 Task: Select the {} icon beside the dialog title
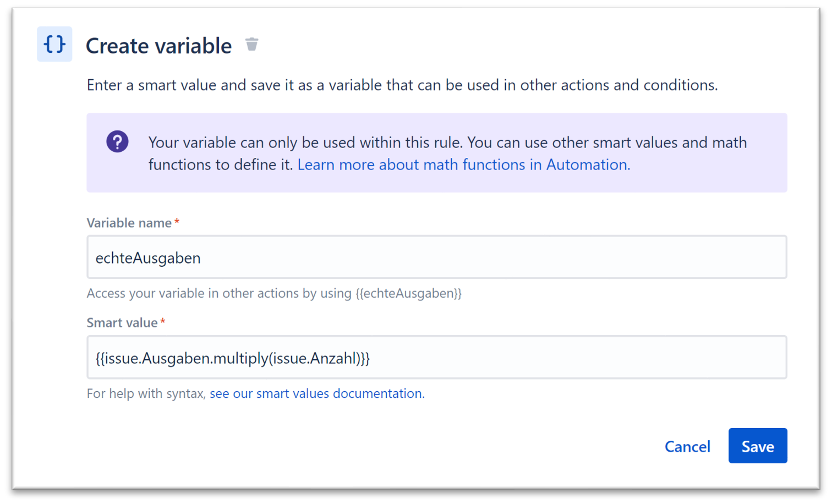(x=54, y=44)
